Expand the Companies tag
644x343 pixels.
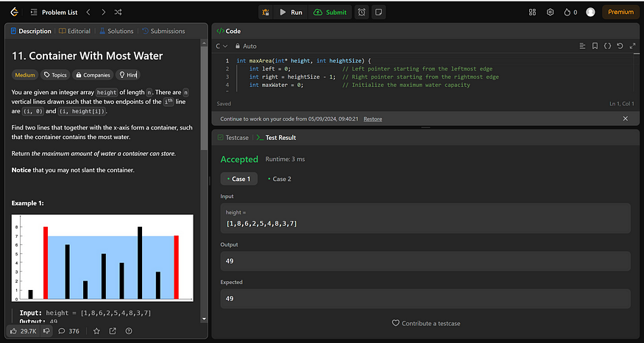pos(93,75)
